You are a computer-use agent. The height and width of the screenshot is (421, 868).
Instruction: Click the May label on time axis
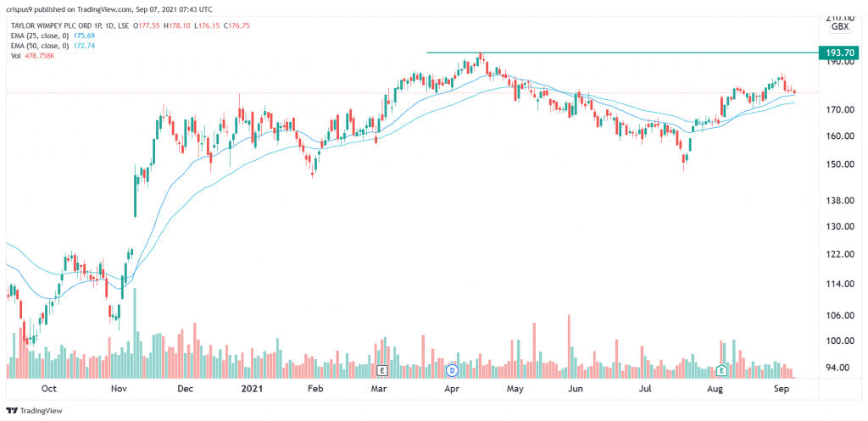tap(515, 388)
